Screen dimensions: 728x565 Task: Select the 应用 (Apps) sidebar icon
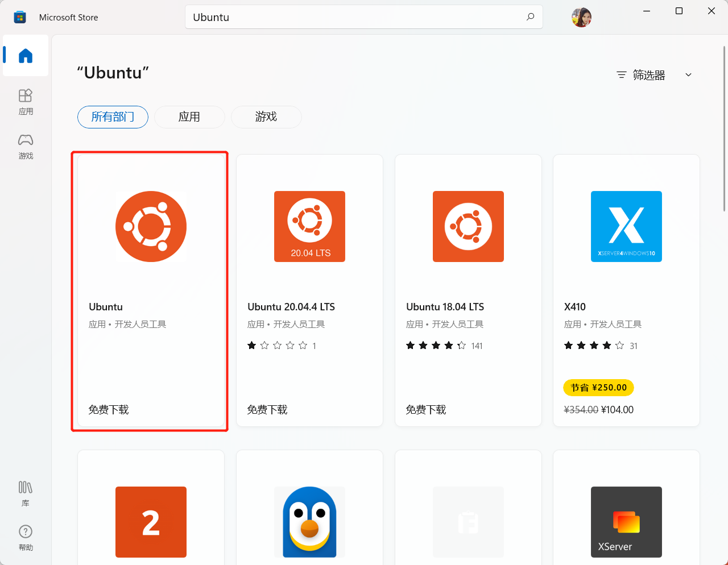(25, 102)
